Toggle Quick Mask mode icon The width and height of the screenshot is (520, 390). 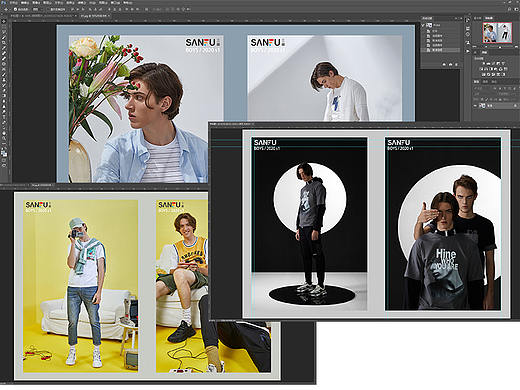click(4, 160)
